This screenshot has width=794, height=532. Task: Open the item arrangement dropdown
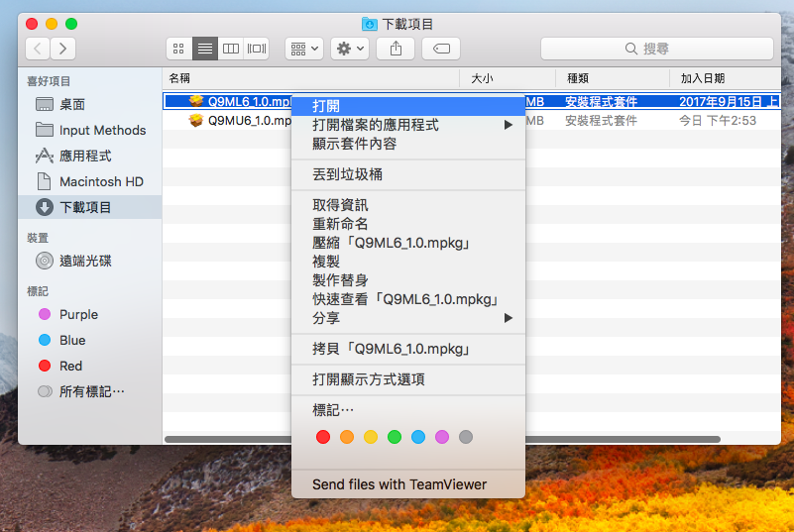point(304,49)
